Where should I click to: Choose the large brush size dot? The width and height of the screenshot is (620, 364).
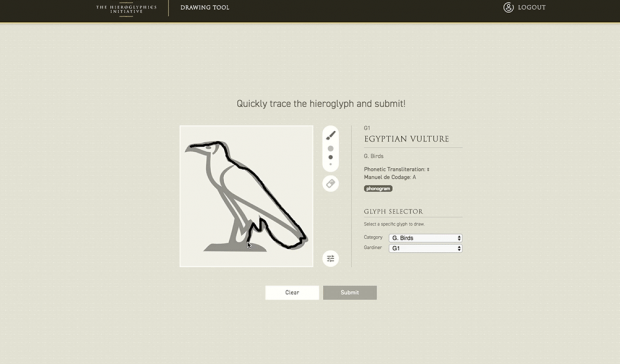pos(331,149)
